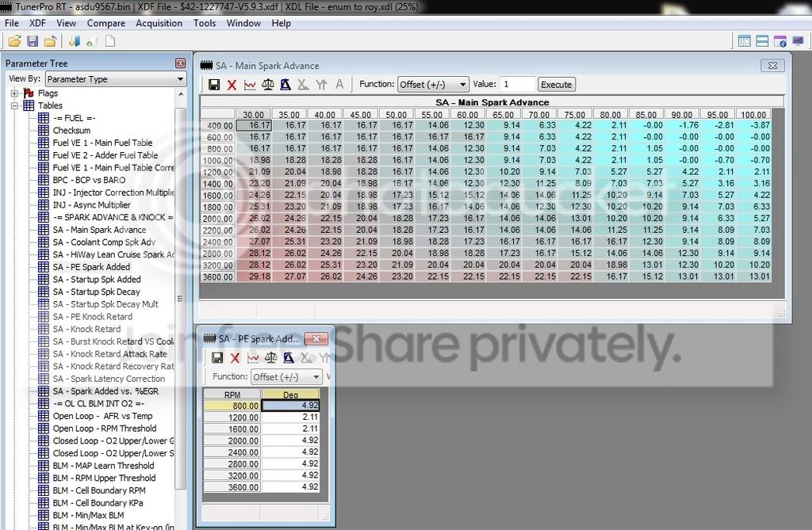Click the Execute button in Main Spark Advance
The image size is (812, 530).
[x=556, y=84]
